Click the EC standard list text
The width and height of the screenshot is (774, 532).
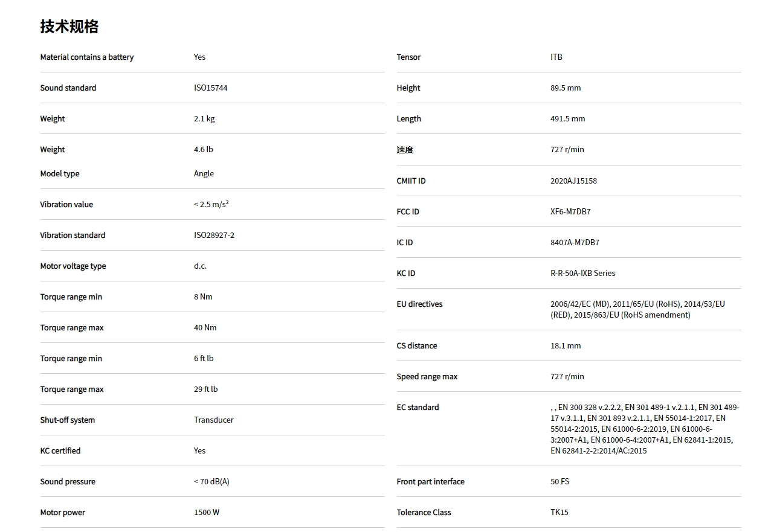tap(644, 429)
